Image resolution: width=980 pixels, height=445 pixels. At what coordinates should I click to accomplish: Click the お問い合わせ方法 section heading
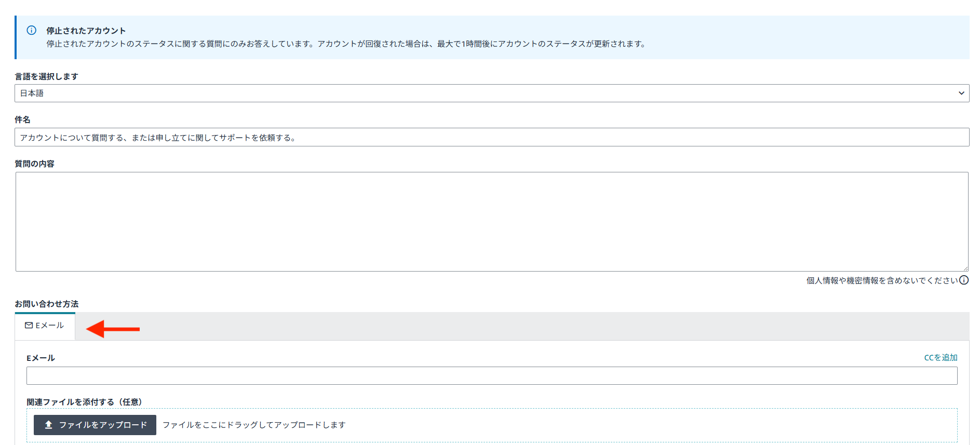47,304
